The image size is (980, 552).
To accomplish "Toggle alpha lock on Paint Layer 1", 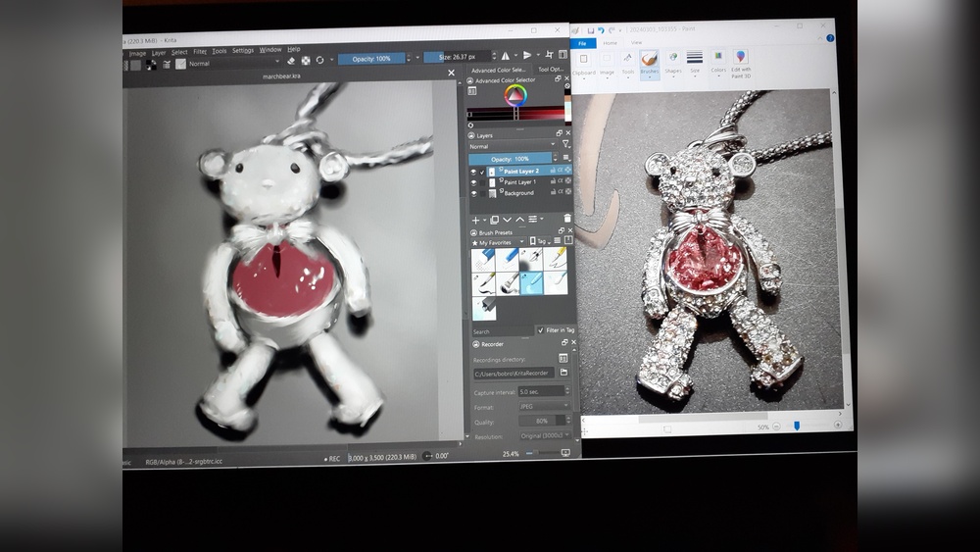I will point(567,180).
